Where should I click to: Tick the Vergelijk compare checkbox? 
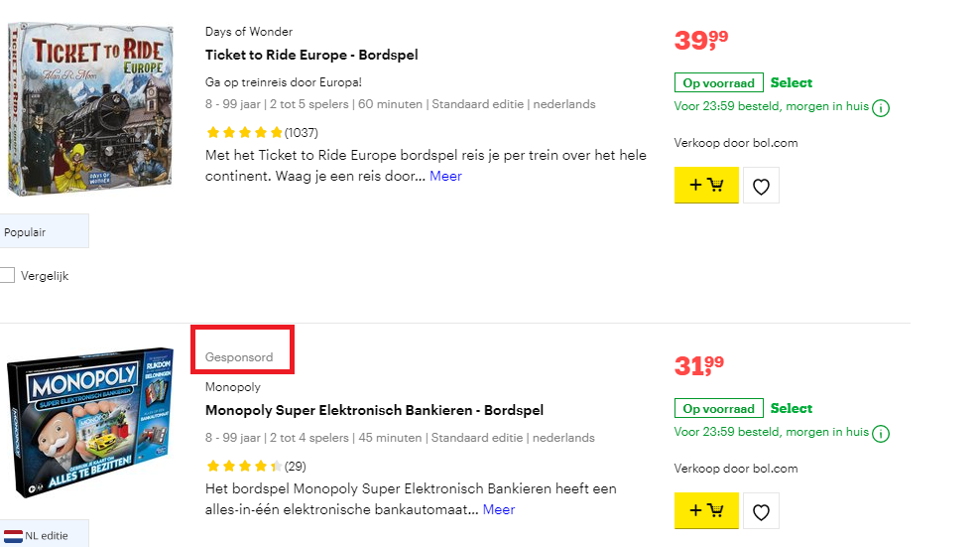[x=7, y=276]
